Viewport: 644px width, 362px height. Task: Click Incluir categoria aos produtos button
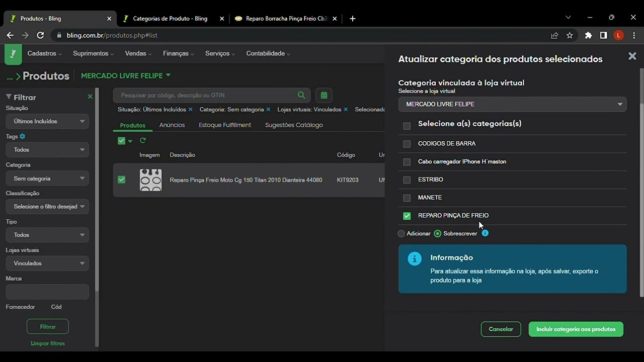pyautogui.click(x=576, y=329)
